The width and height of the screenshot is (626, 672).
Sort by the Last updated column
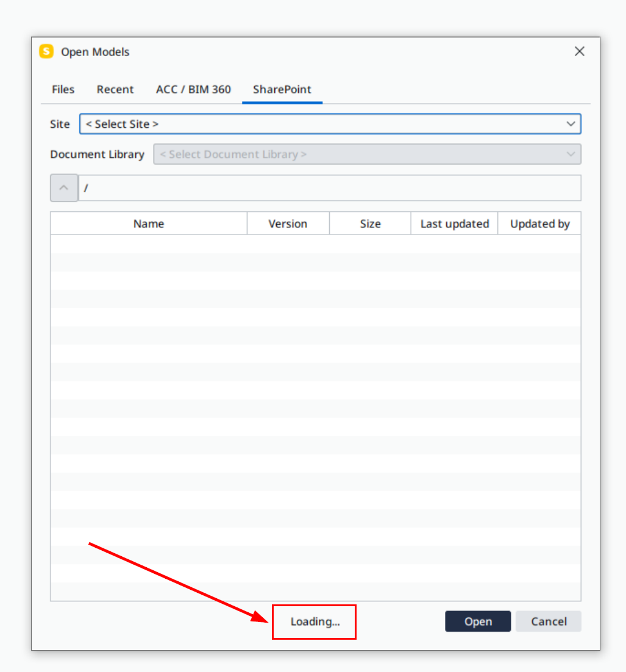click(455, 223)
